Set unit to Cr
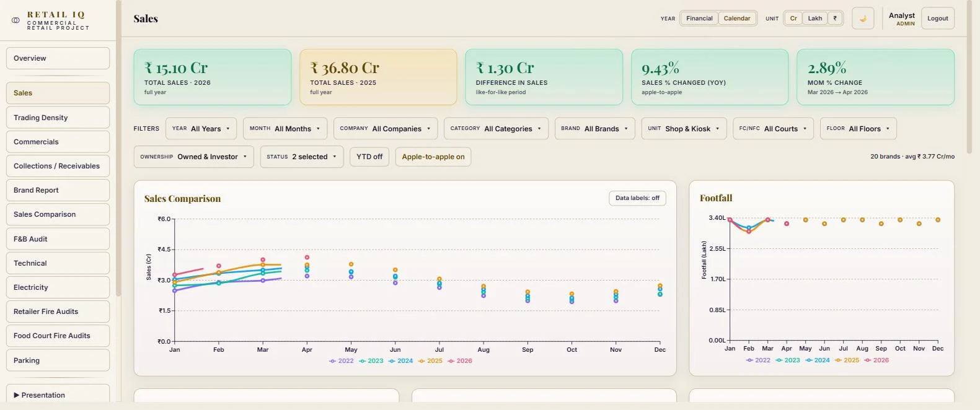980x410 pixels. coord(793,19)
